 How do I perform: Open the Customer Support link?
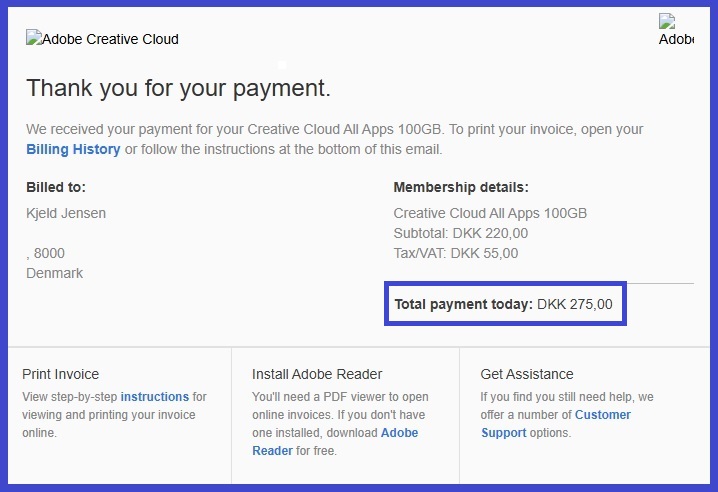(x=556, y=424)
